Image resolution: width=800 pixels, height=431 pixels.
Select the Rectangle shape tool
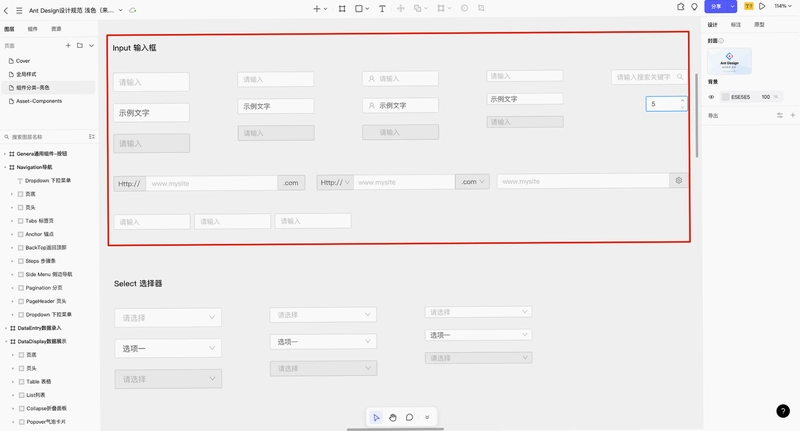click(x=359, y=9)
